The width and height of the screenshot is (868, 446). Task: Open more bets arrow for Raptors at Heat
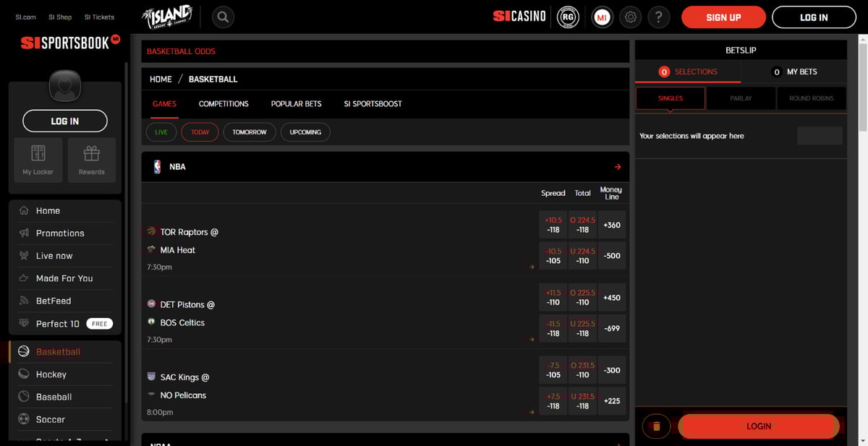[x=532, y=267]
